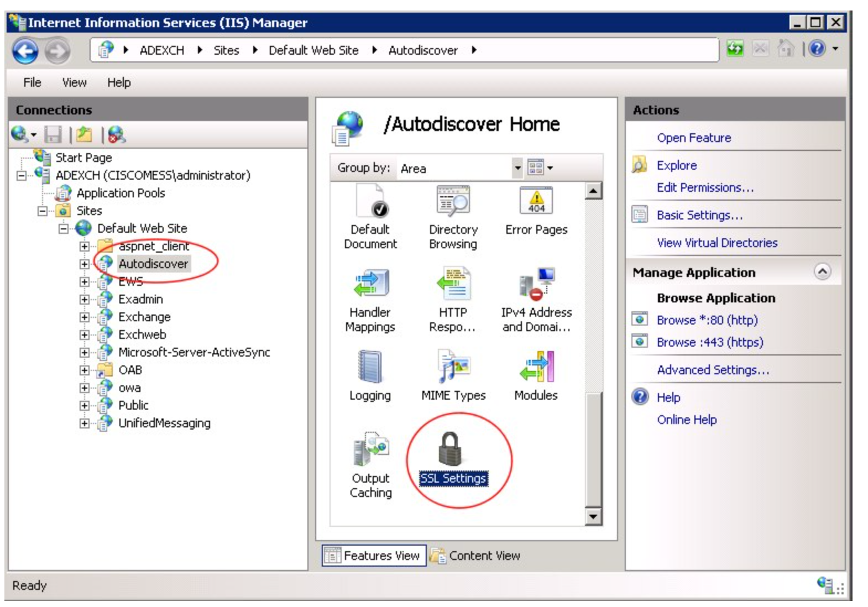This screenshot has width=868, height=607.
Task: Collapse the Default Web Site node
Action: tap(64, 229)
